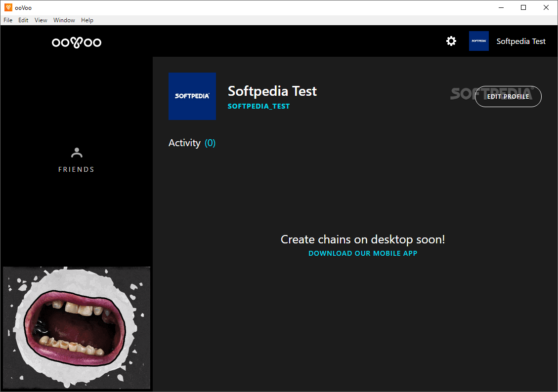Image resolution: width=558 pixels, height=392 pixels.
Task: Follow Download Our Mobile App link
Action: pos(363,253)
